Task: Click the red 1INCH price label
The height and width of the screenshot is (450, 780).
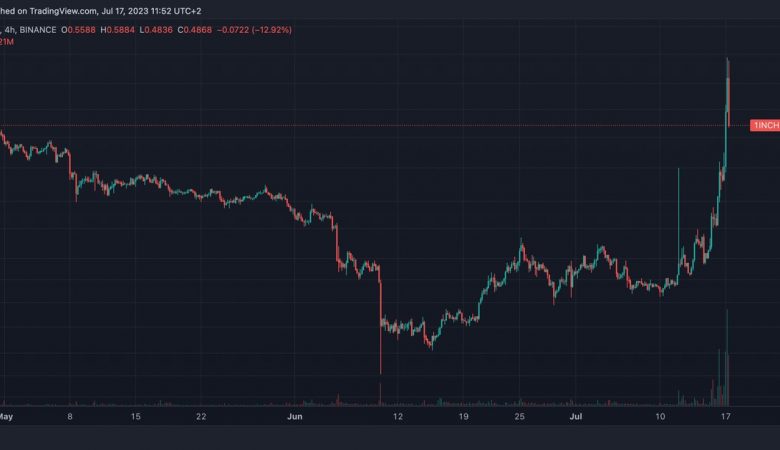Action: [x=765, y=125]
